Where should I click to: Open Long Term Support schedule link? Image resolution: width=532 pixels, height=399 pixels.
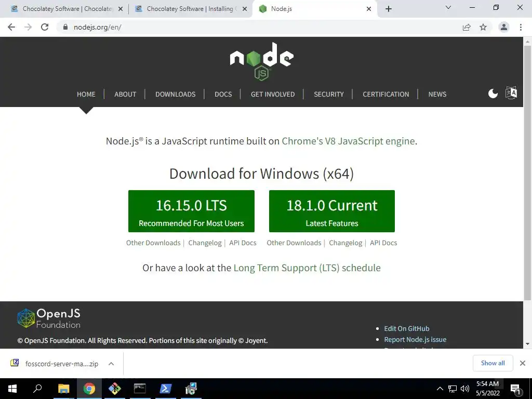coord(307,268)
